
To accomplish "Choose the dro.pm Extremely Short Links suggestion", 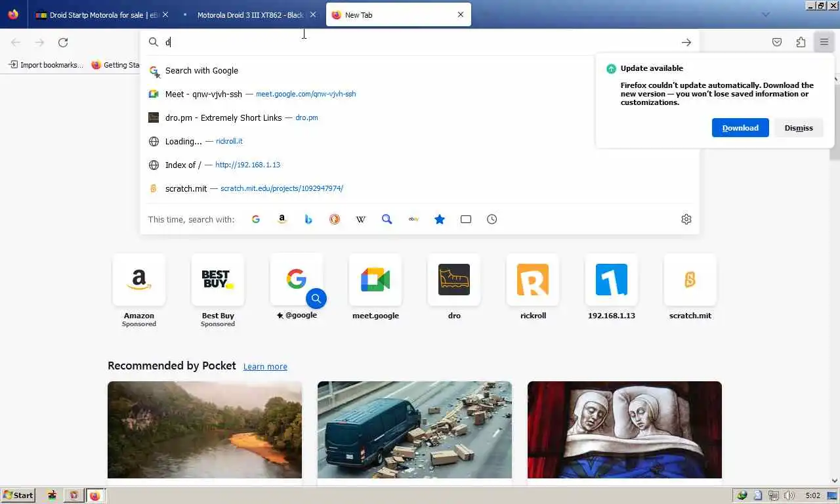I will tap(419, 117).
